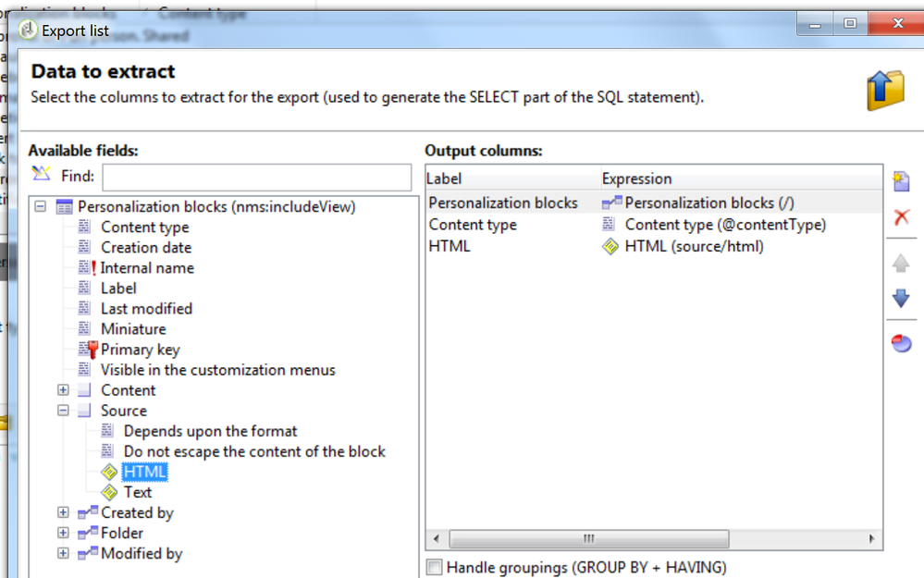Click the Find filter icon
The image size is (924, 578).
[41, 175]
